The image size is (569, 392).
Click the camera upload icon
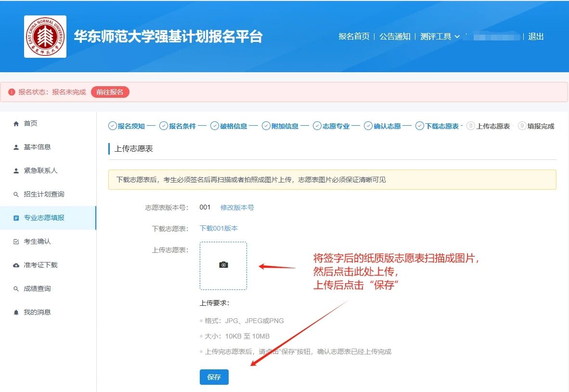coord(223,265)
